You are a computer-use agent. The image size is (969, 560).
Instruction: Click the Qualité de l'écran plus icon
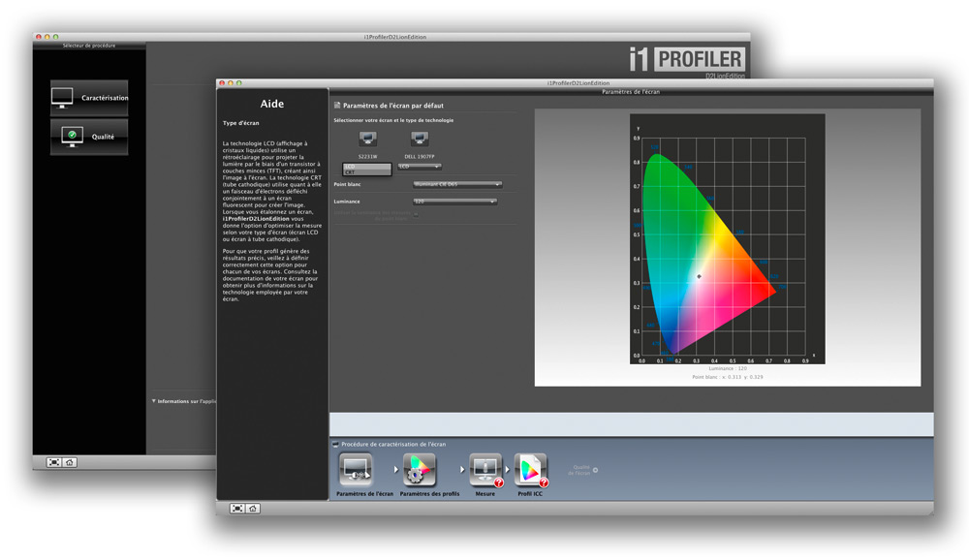click(x=595, y=470)
